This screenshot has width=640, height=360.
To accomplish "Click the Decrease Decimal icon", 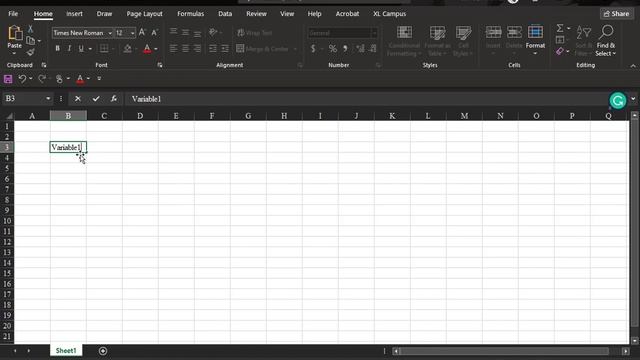I will (x=373, y=49).
